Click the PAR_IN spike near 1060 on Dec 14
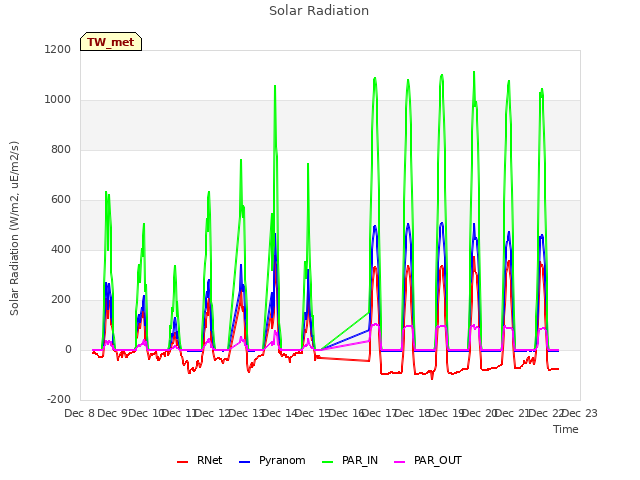 click(275, 86)
